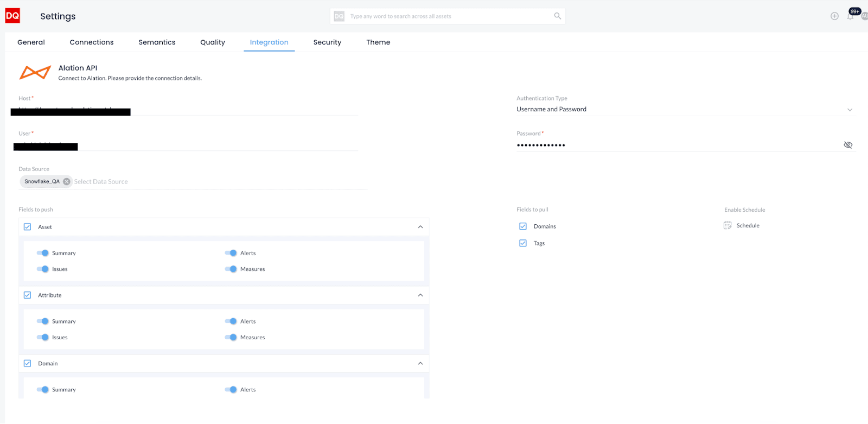The height and width of the screenshot is (424, 868).
Task: Click the Alation logo icon
Action: click(35, 72)
